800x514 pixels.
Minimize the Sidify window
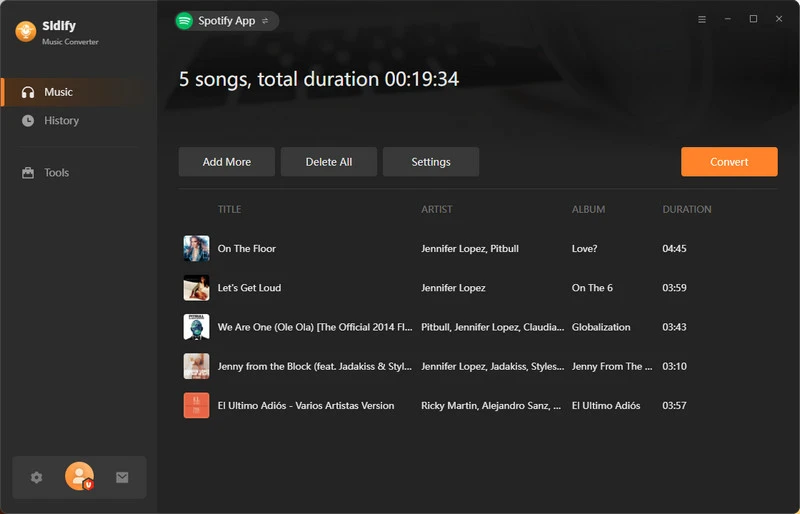728,19
